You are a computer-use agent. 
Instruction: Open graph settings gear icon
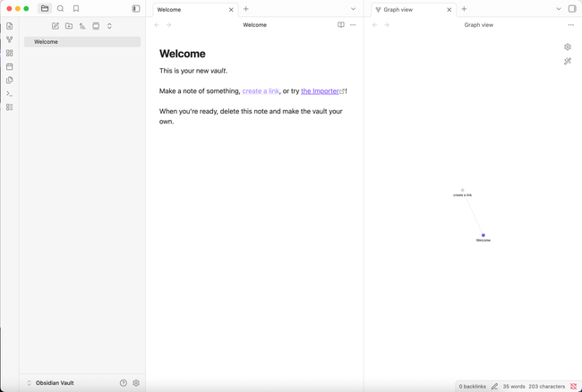click(568, 47)
